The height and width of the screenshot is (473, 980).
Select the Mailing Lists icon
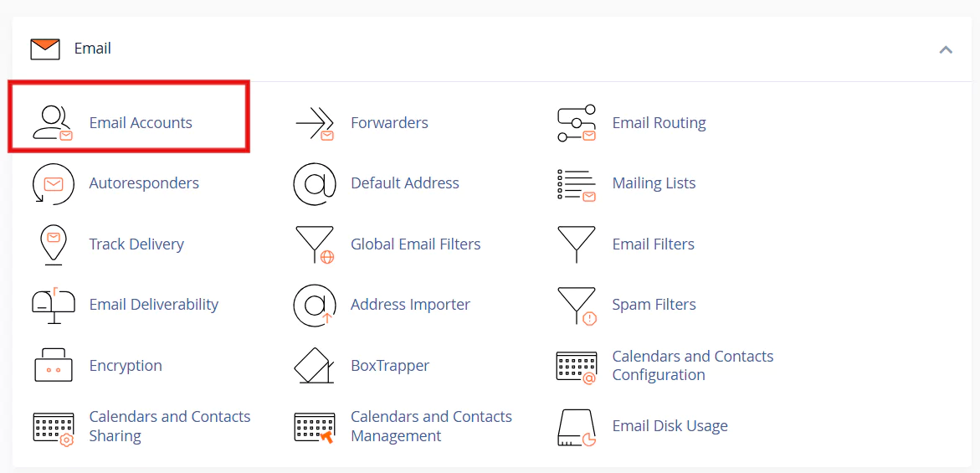click(576, 185)
